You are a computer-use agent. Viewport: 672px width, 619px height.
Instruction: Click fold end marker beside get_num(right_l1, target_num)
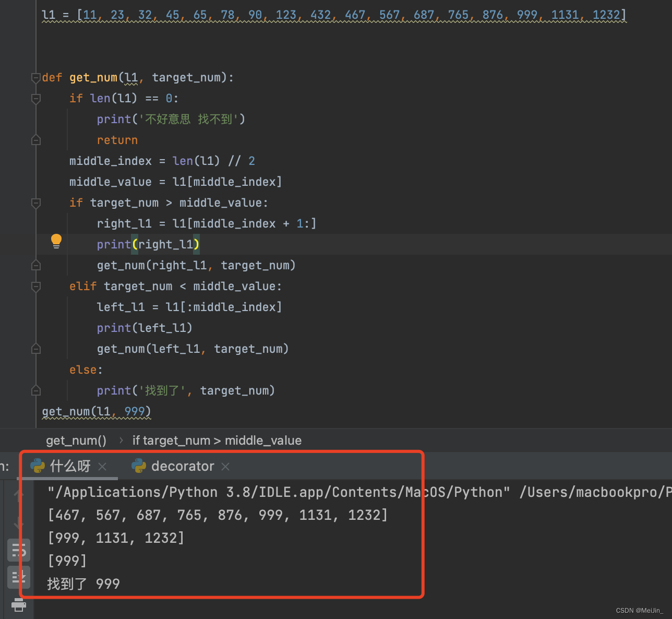[x=36, y=265]
